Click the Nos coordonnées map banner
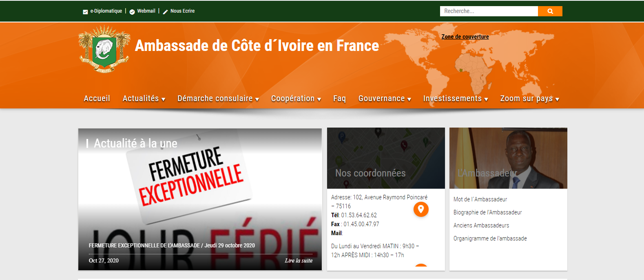The width and height of the screenshot is (644, 280). (386, 158)
